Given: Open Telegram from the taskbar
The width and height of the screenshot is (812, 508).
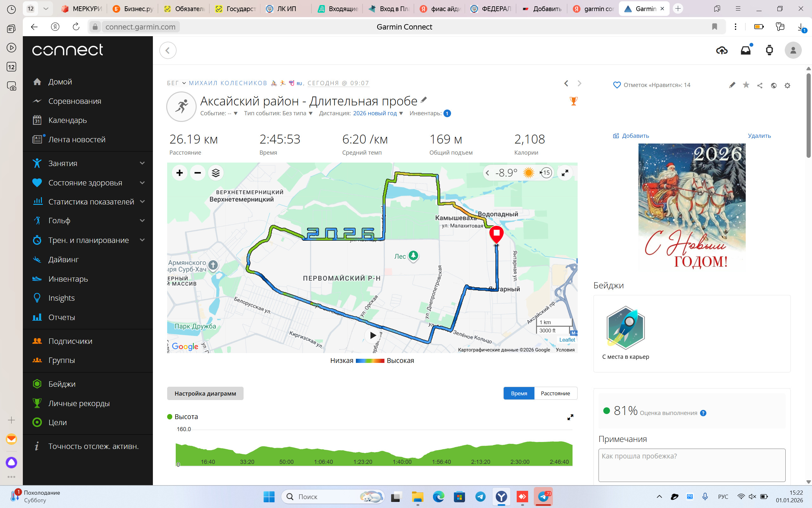Looking at the screenshot, I should click(480, 497).
